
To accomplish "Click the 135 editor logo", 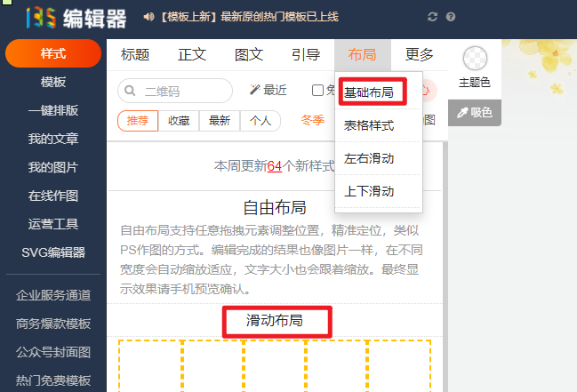I will pos(76,18).
